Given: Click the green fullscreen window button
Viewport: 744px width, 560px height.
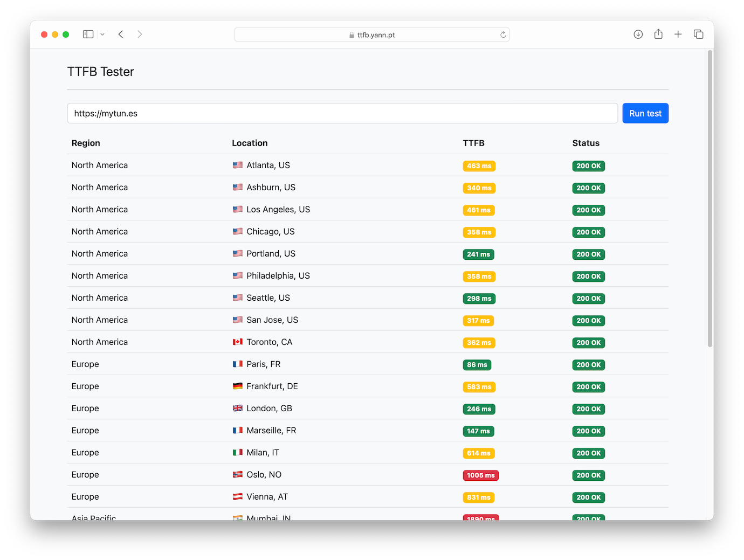Looking at the screenshot, I should [66, 34].
